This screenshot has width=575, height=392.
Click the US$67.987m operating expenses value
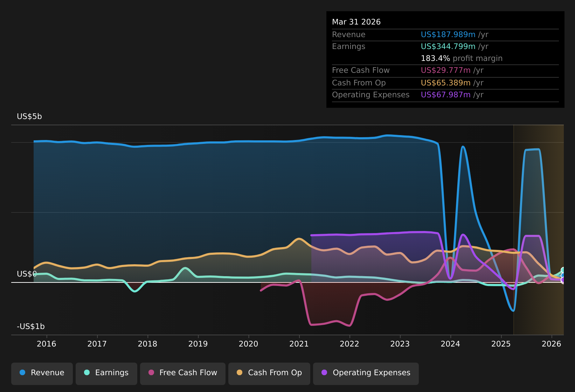[445, 95]
